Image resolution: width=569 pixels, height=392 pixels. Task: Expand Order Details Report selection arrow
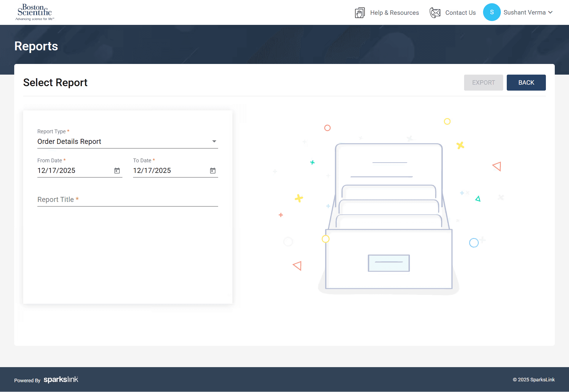click(x=214, y=142)
